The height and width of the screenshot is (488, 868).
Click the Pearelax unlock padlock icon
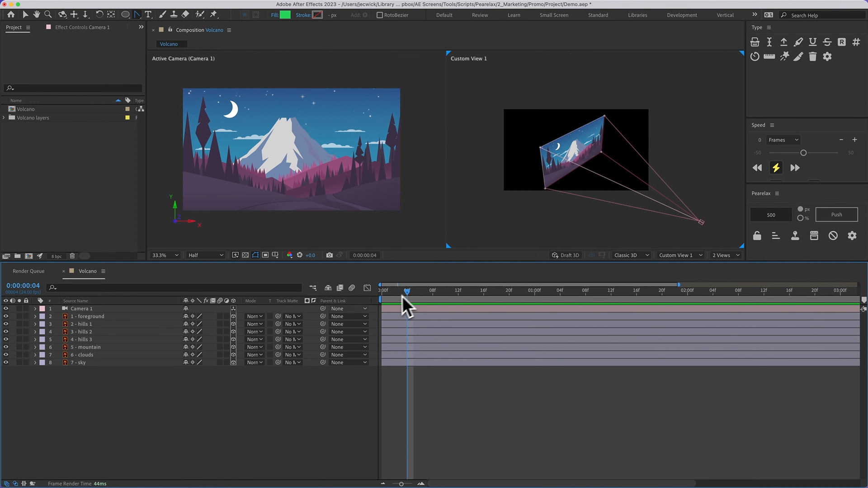[x=757, y=235]
